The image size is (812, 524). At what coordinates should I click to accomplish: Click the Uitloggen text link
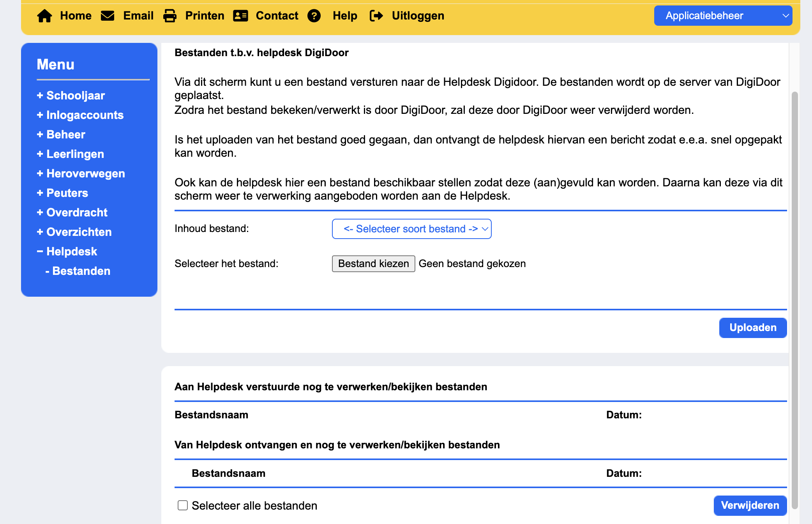(x=418, y=16)
